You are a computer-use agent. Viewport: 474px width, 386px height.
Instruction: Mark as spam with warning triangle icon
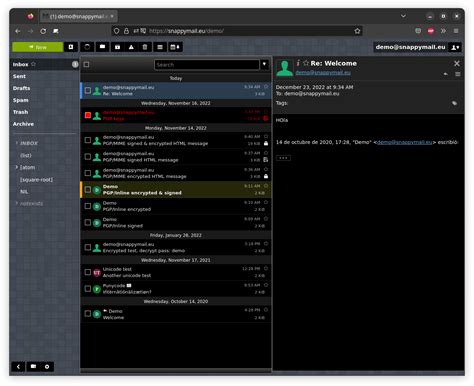click(131, 47)
